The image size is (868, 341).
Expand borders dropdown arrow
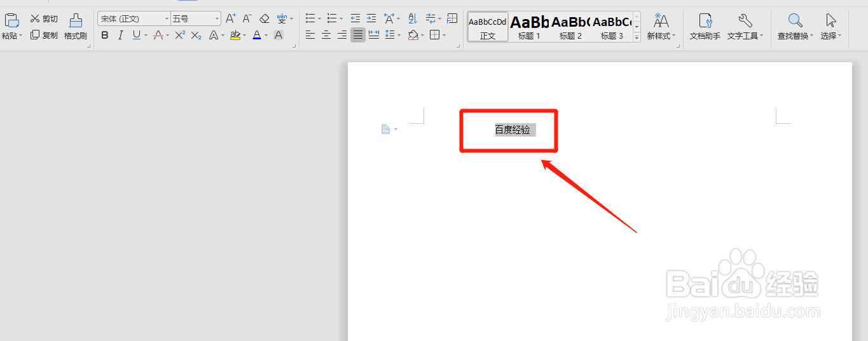444,36
